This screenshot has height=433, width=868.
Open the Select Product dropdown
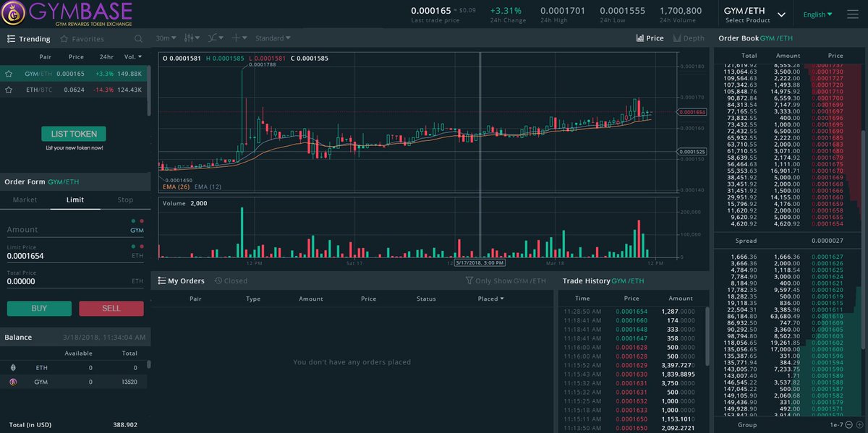[754, 14]
